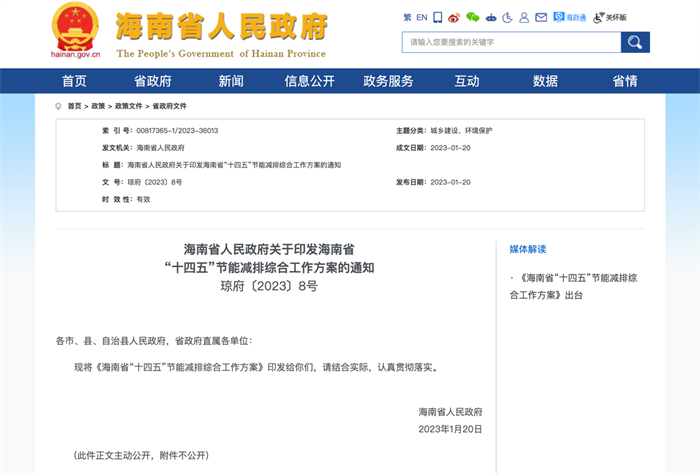Viewport: 700px width, 474px height.
Task: Open the mobile version phone icon
Action: [x=437, y=17]
